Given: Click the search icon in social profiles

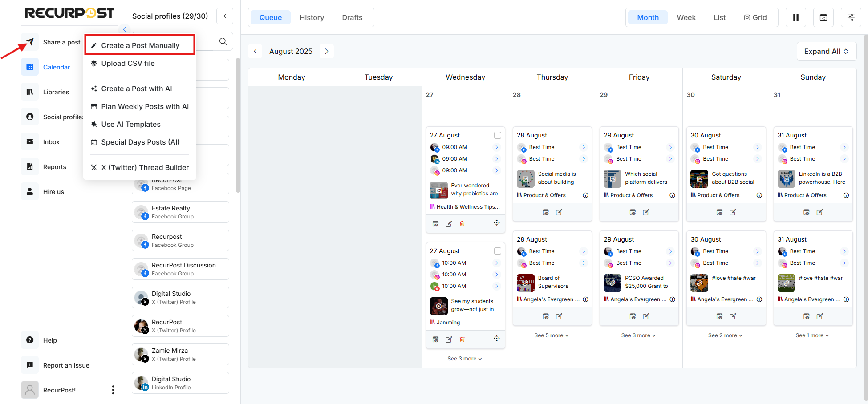Looking at the screenshot, I should pyautogui.click(x=223, y=41).
